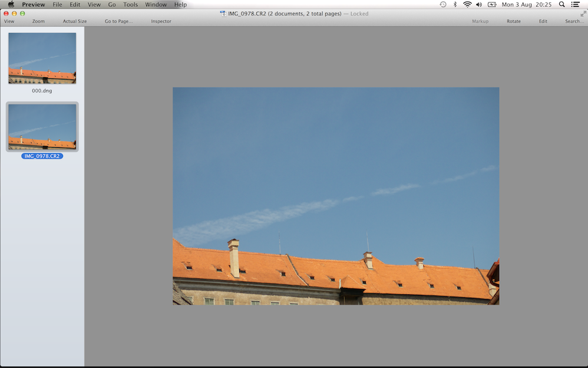The width and height of the screenshot is (588, 368).
Task: Click the Edit toolbar button
Action: (x=543, y=21)
